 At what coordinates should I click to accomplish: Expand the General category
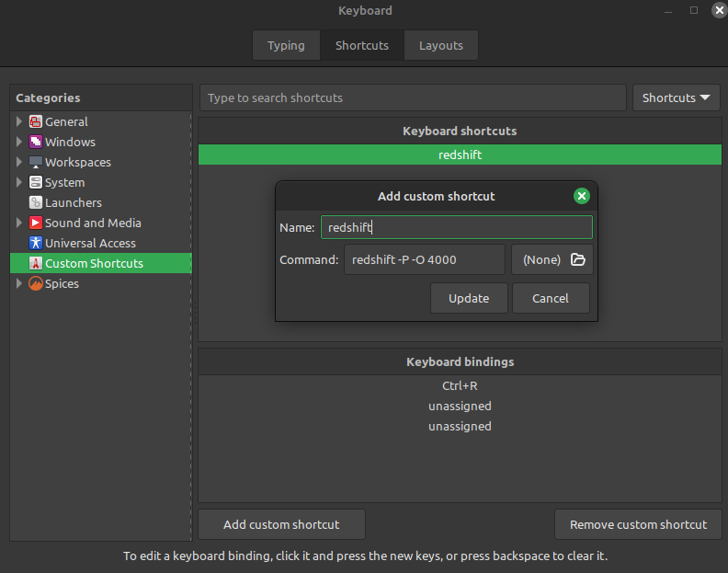19,121
